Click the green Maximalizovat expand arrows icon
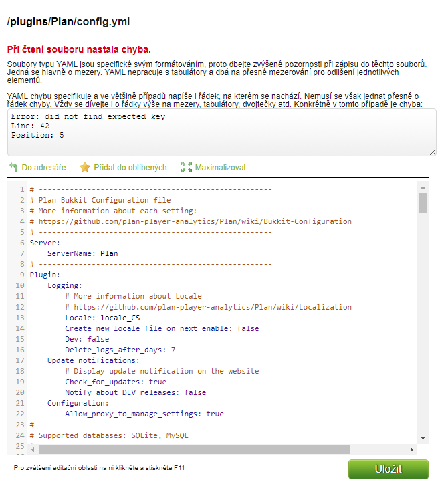Viewport: 448px width, 482px height. pyautogui.click(x=187, y=168)
